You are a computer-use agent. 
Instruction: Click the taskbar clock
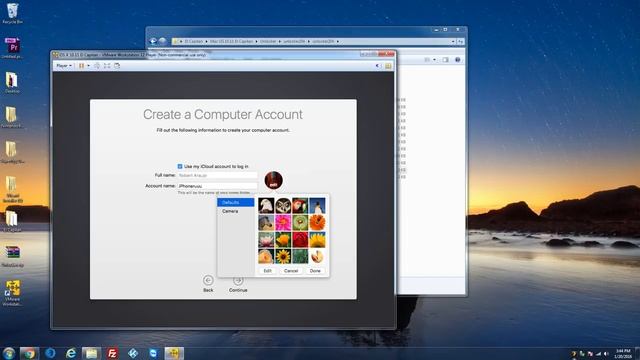pyautogui.click(x=623, y=353)
